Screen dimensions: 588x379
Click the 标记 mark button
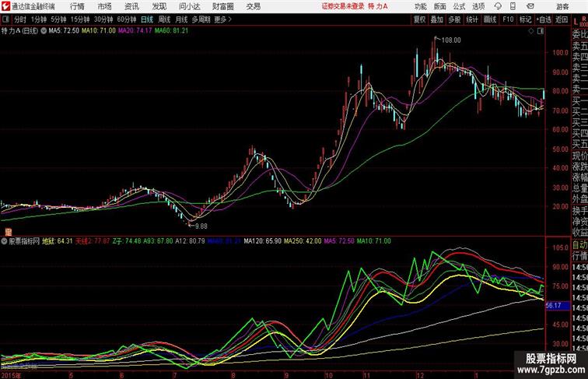pos(525,19)
